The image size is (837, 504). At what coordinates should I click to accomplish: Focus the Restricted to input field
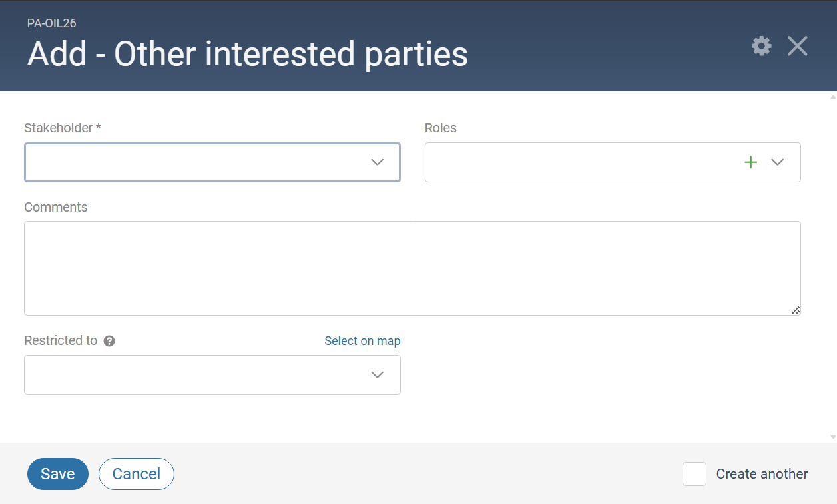tap(212, 375)
